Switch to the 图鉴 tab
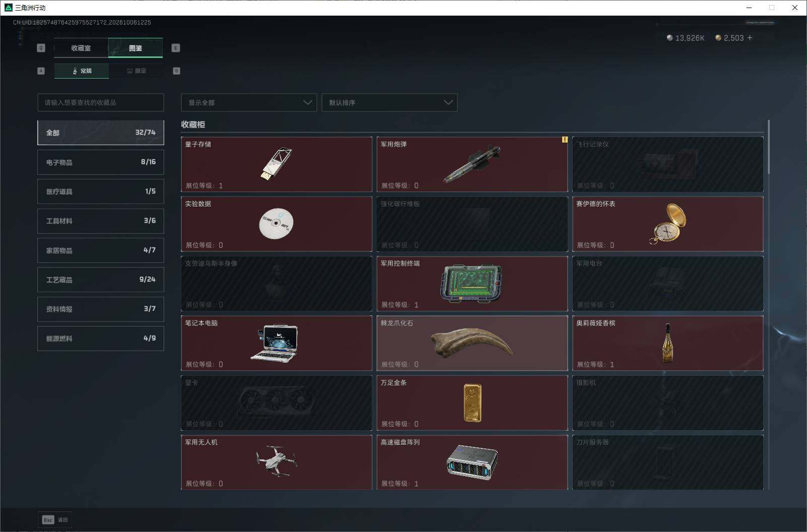The height and width of the screenshot is (532, 807). (x=136, y=48)
